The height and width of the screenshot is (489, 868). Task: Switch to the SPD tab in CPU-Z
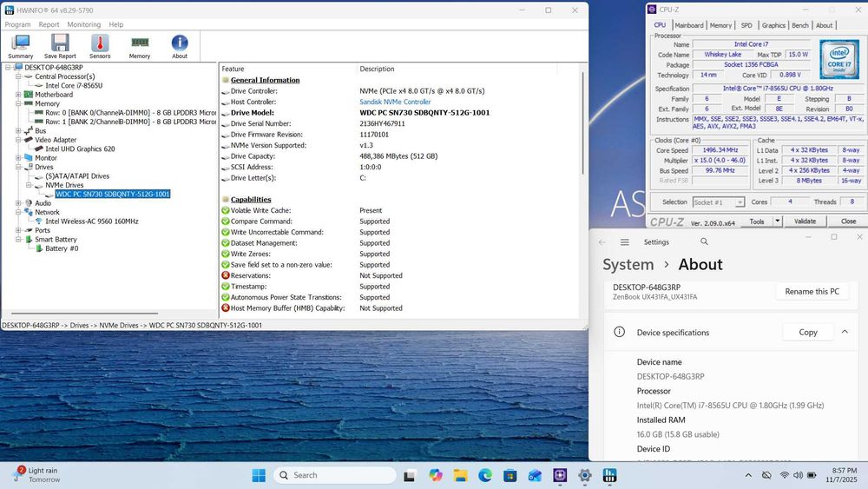tap(746, 25)
